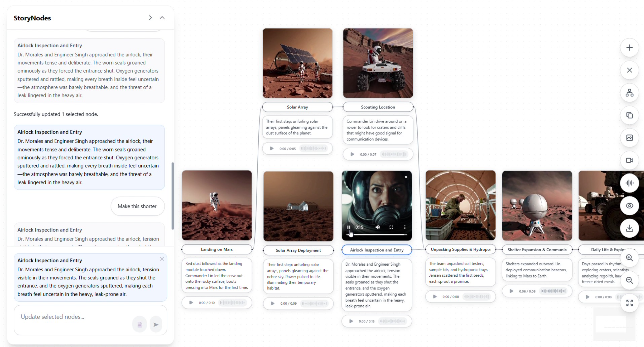Mute the Airlock video volume

(378, 227)
